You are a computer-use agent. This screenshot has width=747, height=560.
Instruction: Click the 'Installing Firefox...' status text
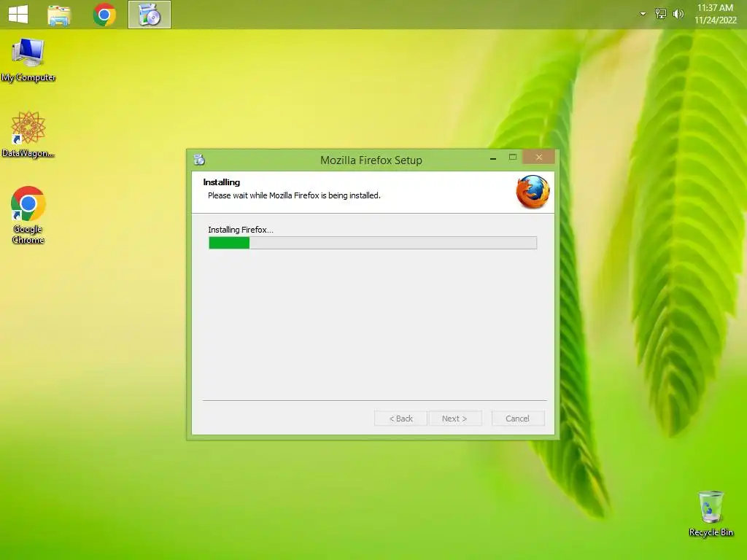[x=241, y=230]
